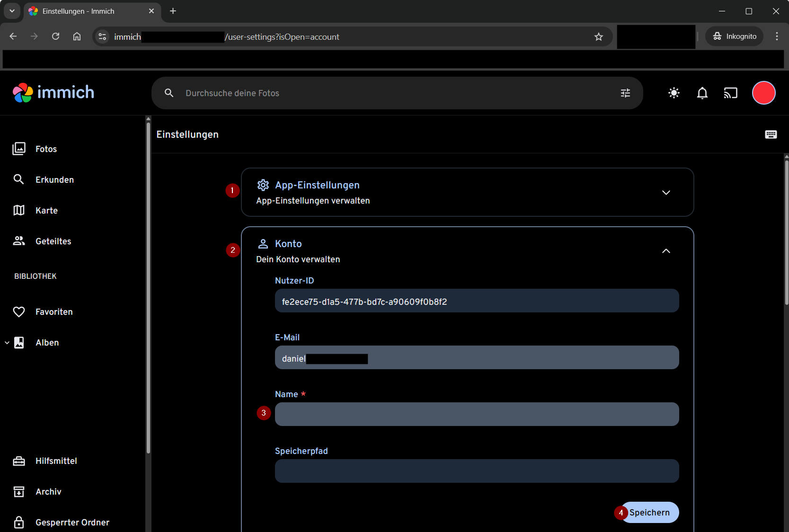This screenshot has height=532, width=789.
Task: Expand Alben list chevron
Action: click(7, 343)
